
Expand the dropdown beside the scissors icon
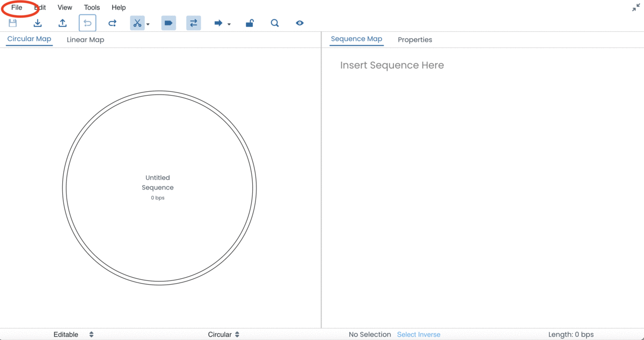148,24
